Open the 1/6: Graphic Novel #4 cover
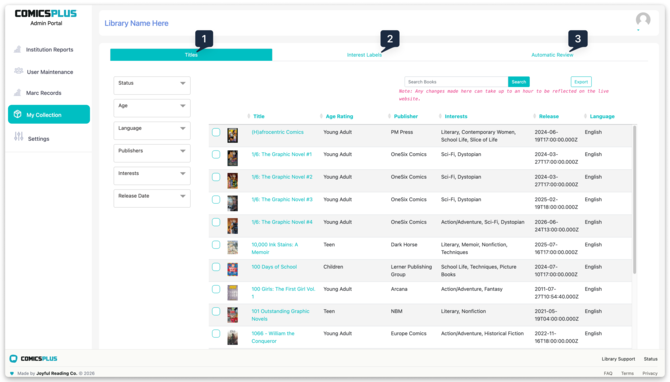670x382 pixels. (232, 226)
